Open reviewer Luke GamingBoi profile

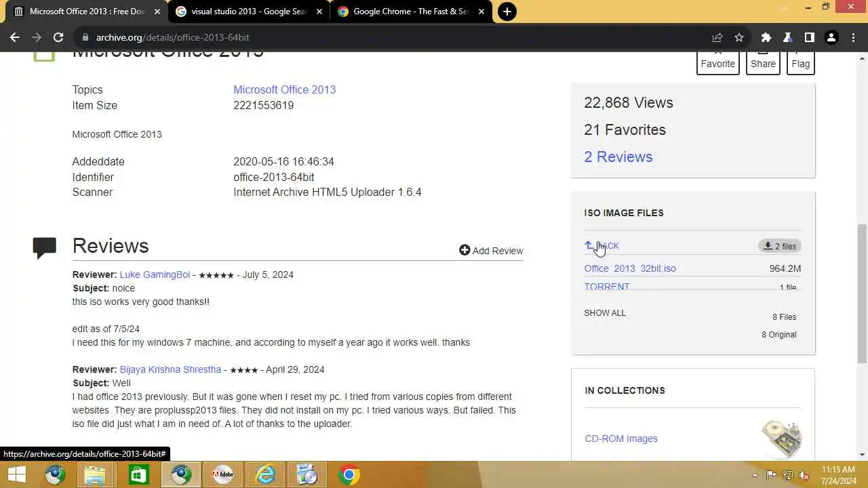(x=155, y=274)
